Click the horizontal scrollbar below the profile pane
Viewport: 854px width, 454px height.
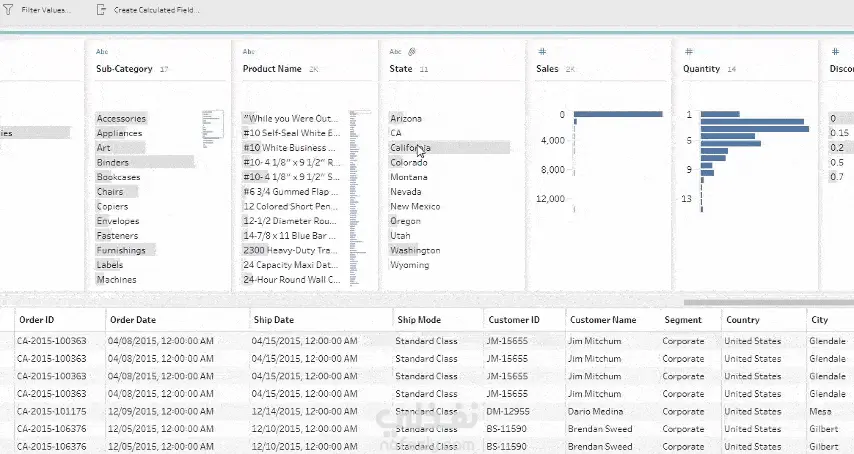pos(768,302)
